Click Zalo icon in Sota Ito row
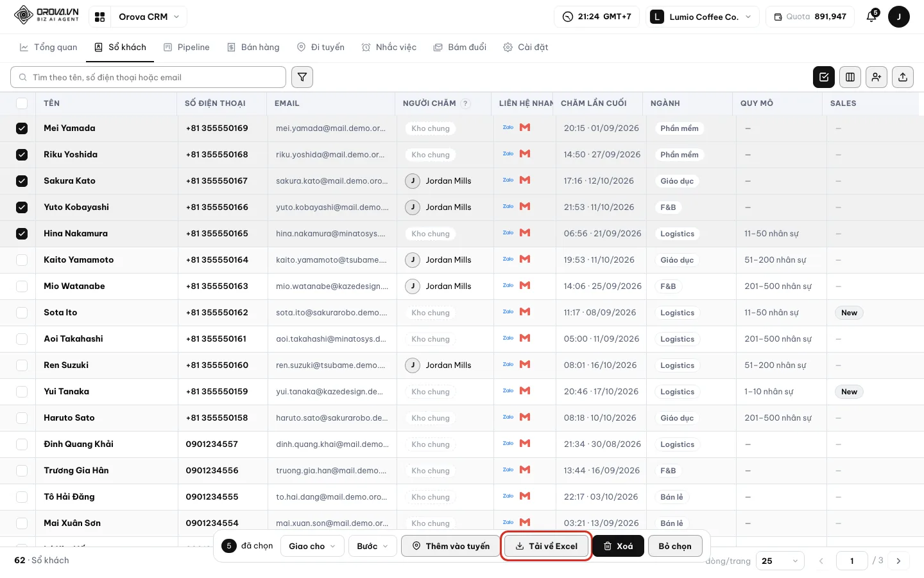924x578 pixels. 508,311
